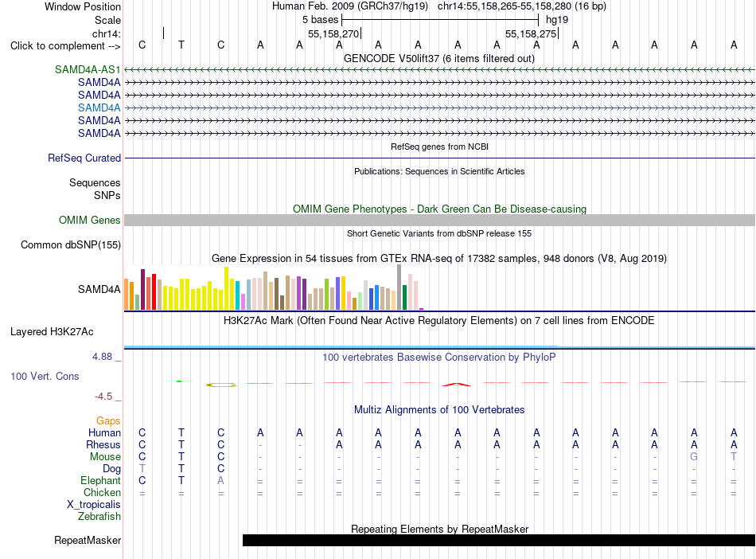The image size is (756, 559).
Task: Click the SAMD4A label beside GTEx bar chart
Action: [99, 289]
